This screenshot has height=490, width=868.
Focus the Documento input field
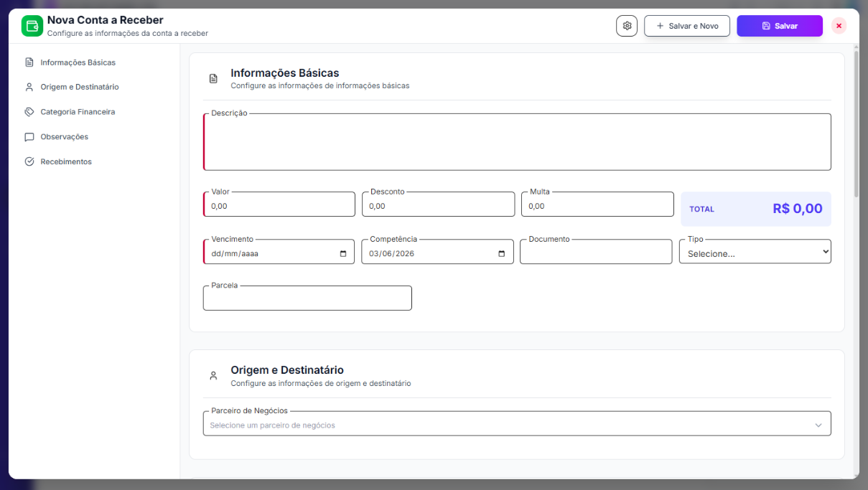pyautogui.click(x=596, y=252)
